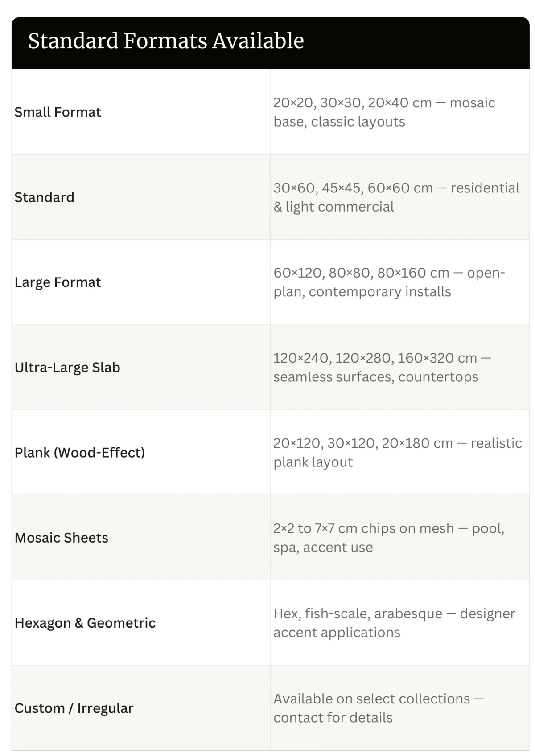The width and height of the screenshot is (535, 756).
Task: Click the '30×60, 45×45, 60×60 cm' sizes text
Action: click(x=353, y=188)
